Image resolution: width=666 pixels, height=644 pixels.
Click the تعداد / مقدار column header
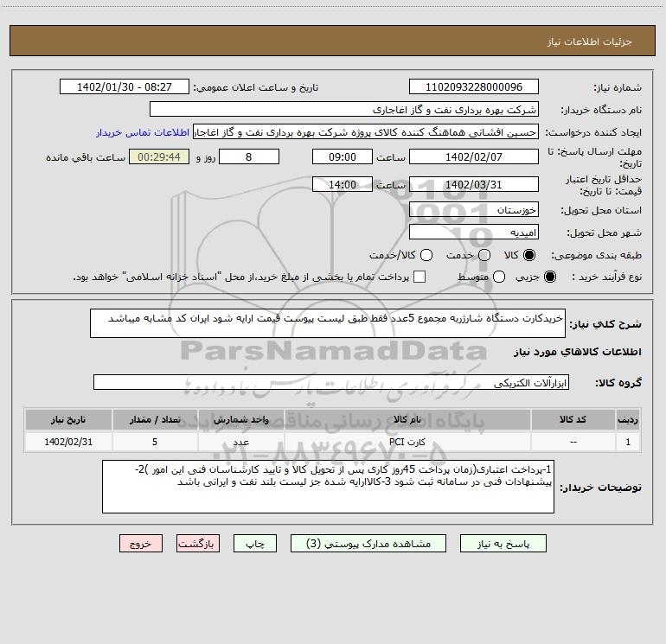point(155,420)
